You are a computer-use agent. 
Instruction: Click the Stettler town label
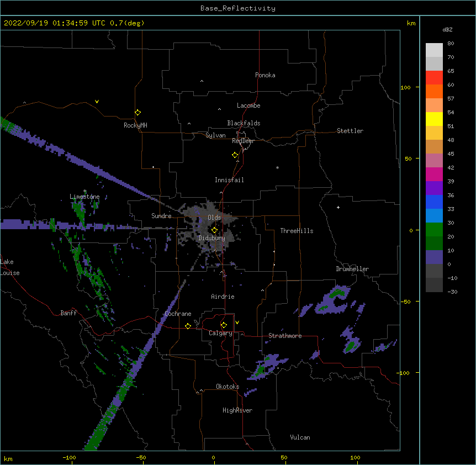[350, 131]
